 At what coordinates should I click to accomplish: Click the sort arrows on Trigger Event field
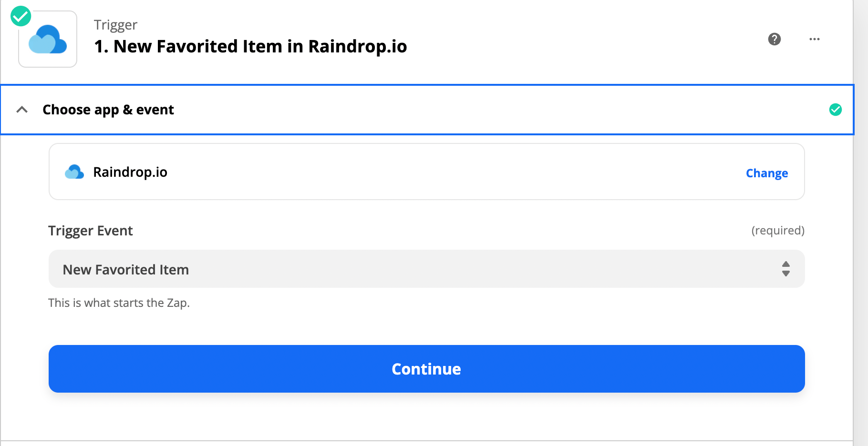[786, 269]
